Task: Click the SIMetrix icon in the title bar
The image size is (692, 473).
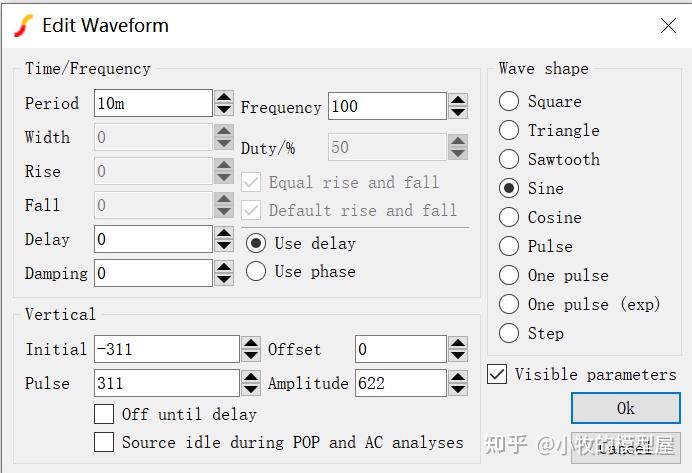Action: (x=23, y=26)
